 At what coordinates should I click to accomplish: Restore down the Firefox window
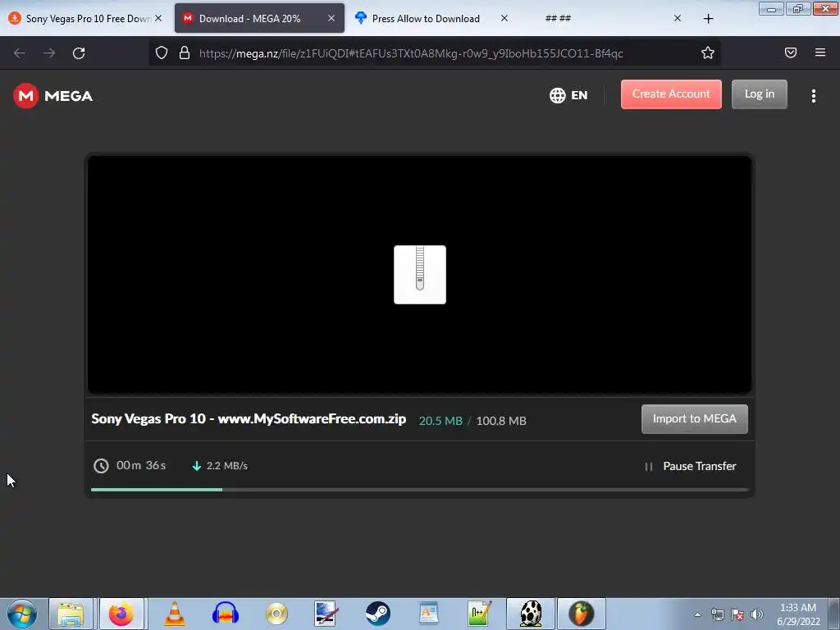tap(798, 8)
